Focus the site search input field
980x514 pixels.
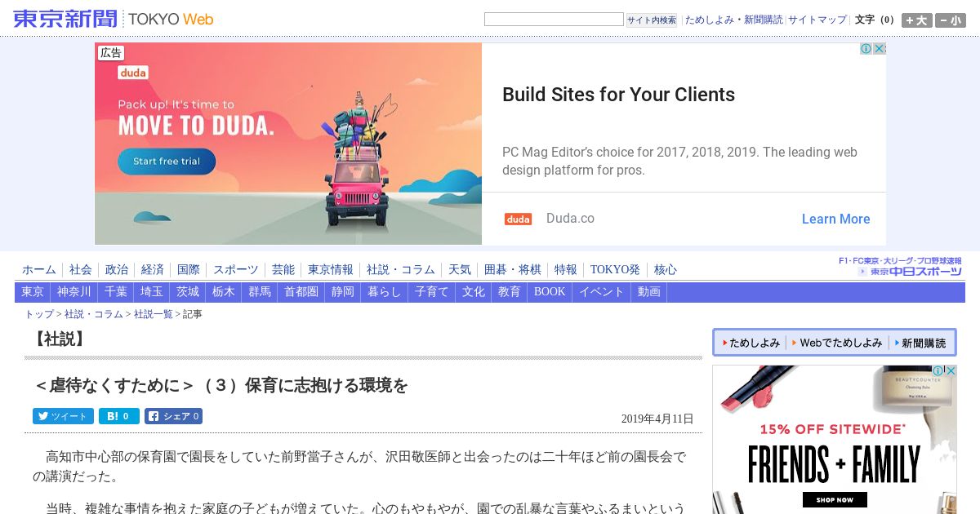point(554,20)
